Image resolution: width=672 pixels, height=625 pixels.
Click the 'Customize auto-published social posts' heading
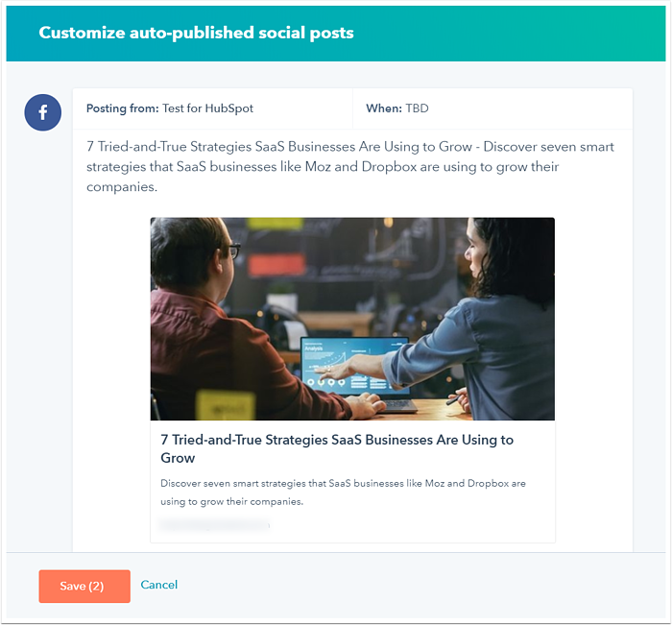[196, 33]
